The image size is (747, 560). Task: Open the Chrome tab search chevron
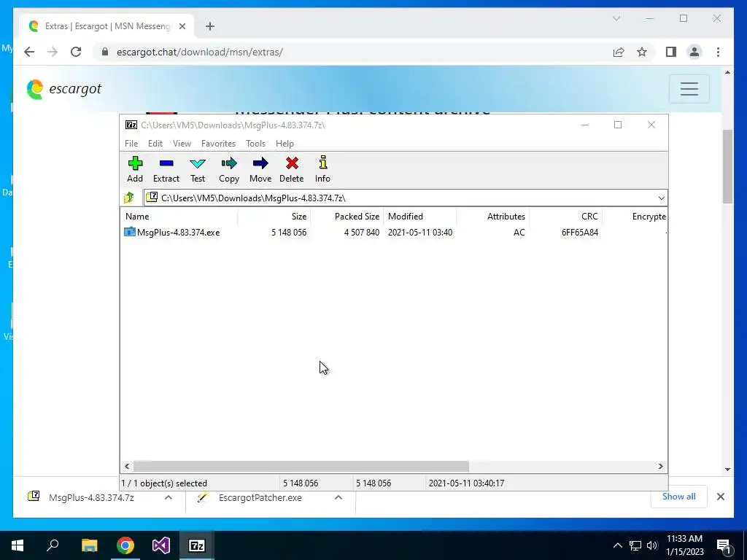click(x=616, y=18)
